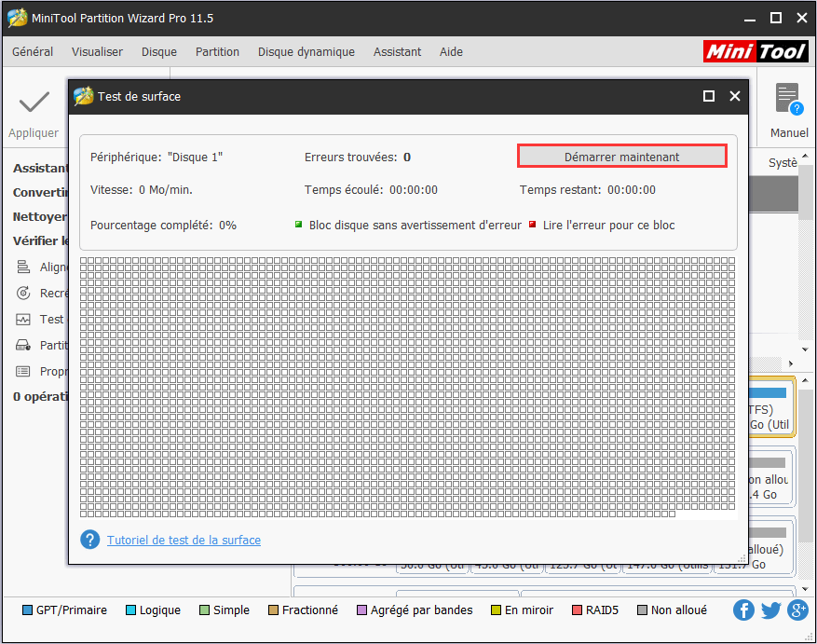Click the Propr properties icon in the sidebar
This screenshot has height=644, width=817.
(23, 371)
